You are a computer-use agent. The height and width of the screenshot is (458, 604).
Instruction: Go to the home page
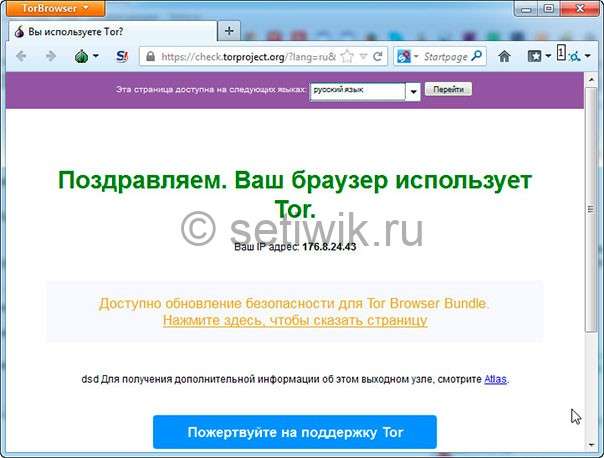pos(504,57)
